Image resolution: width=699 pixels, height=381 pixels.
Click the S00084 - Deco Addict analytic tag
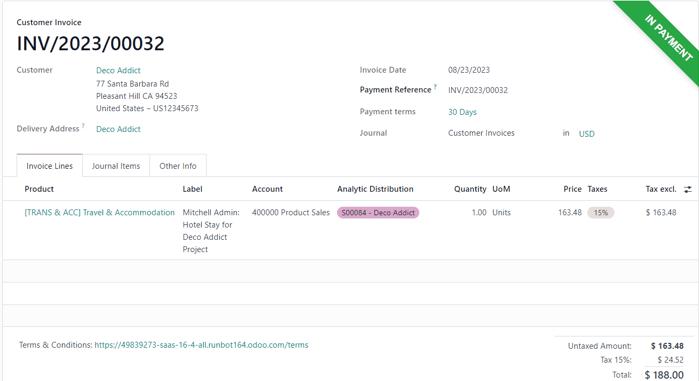[x=378, y=213]
